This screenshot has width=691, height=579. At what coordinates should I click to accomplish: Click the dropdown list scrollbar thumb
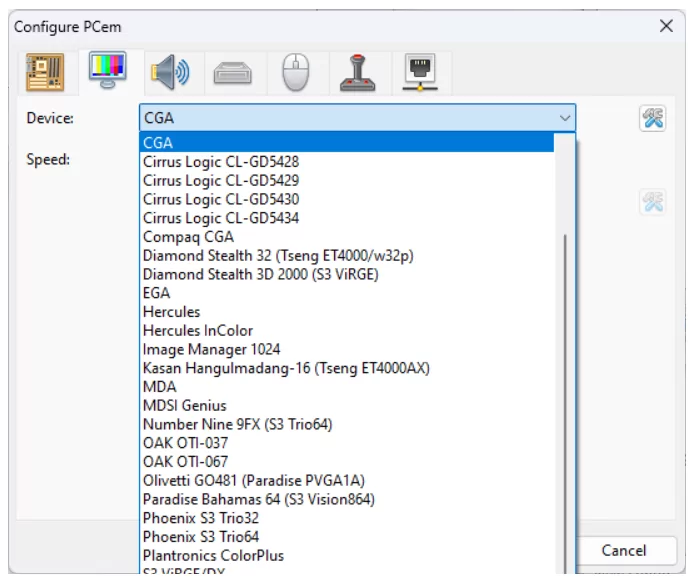pyautogui.click(x=565, y=403)
